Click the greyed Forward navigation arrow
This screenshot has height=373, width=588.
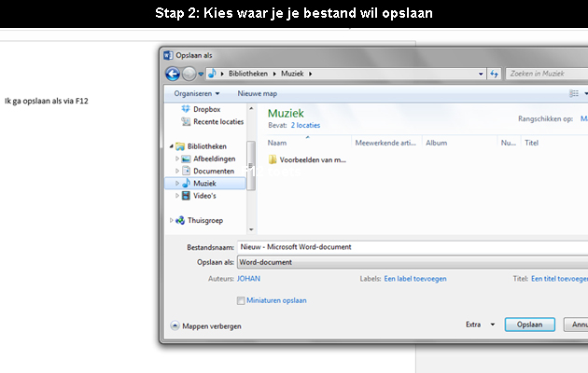click(x=189, y=74)
